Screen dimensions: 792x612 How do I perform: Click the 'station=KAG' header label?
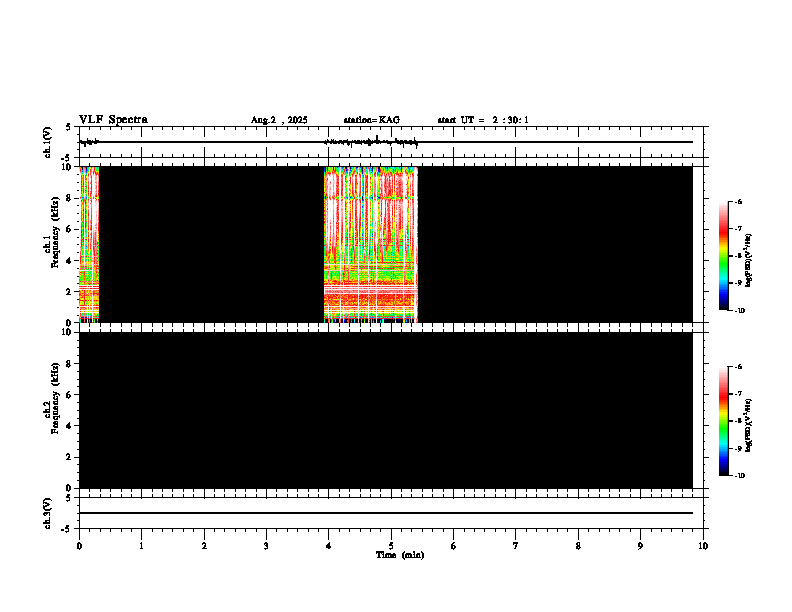tap(371, 120)
